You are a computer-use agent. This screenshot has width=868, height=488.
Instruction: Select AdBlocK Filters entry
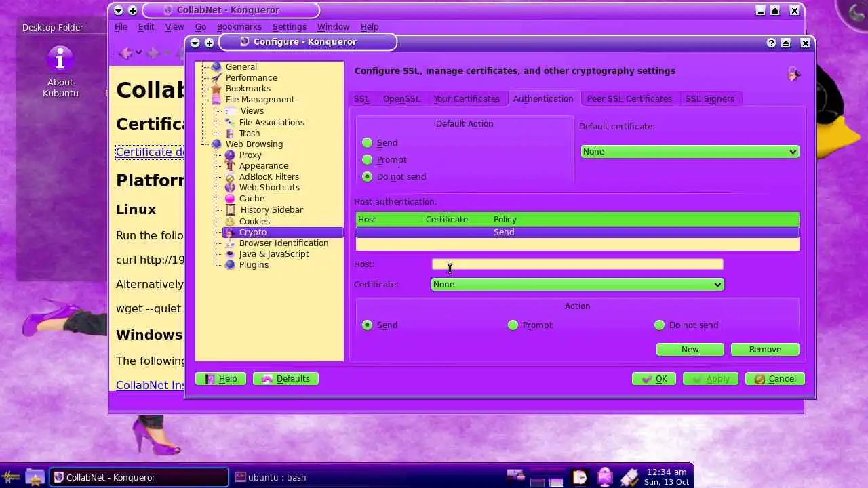click(x=269, y=176)
